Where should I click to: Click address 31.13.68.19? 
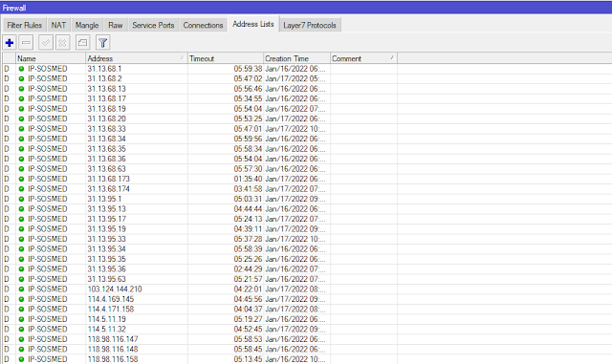pos(106,109)
